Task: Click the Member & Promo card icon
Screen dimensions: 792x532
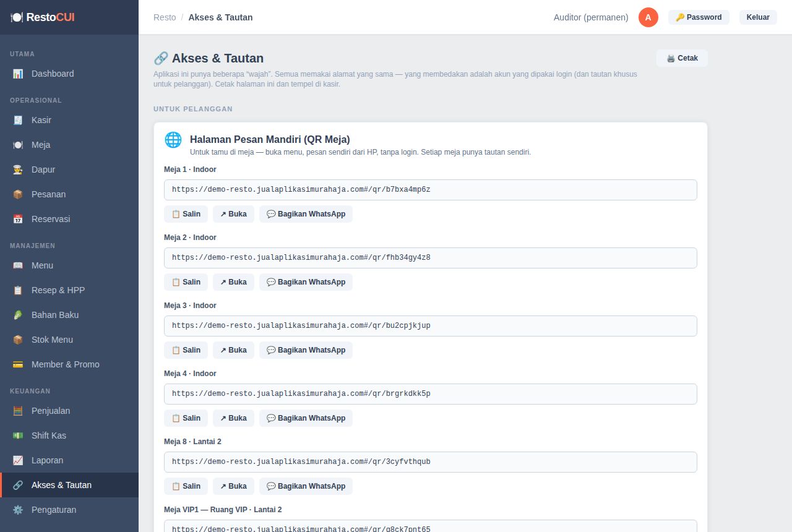Action: pos(18,364)
